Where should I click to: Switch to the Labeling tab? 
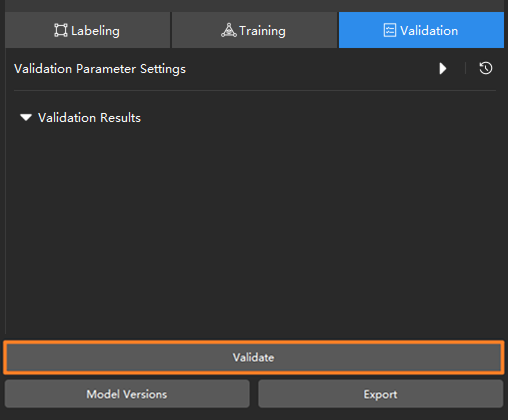point(87,30)
